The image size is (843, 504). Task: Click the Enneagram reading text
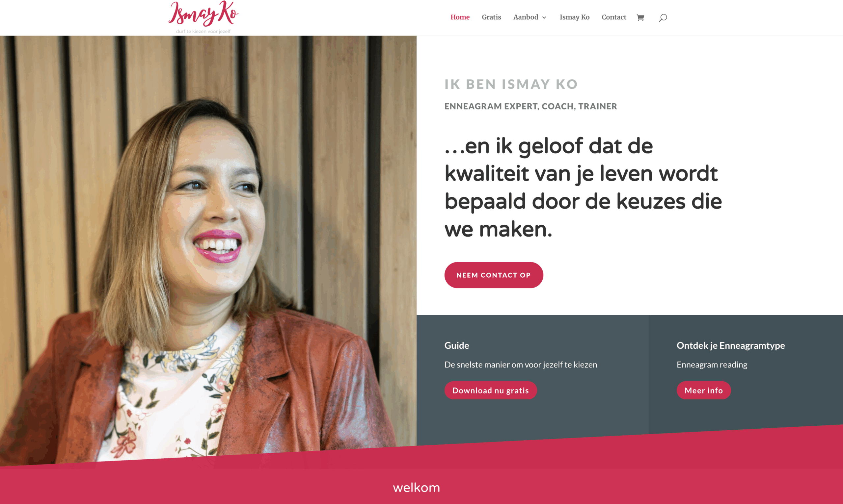tap(712, 365)
